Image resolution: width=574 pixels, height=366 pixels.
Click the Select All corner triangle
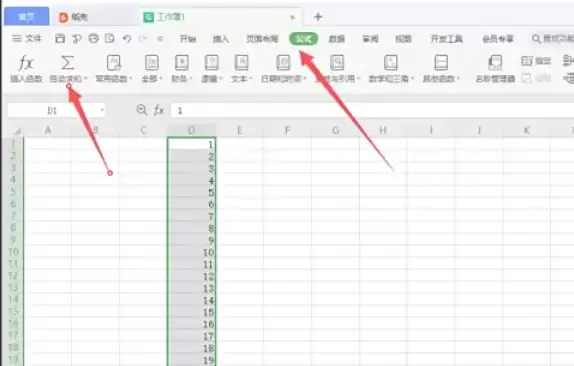[x=17, y=131]
